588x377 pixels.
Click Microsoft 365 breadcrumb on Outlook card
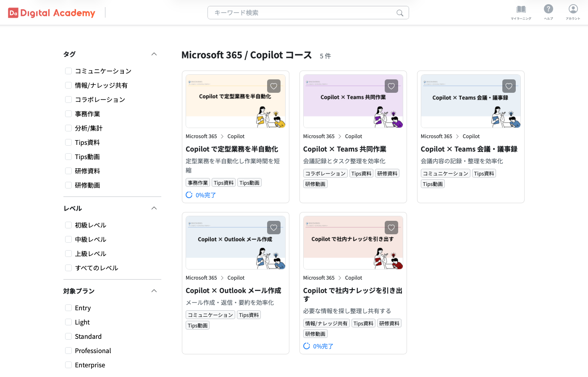(x=201, y=278)
